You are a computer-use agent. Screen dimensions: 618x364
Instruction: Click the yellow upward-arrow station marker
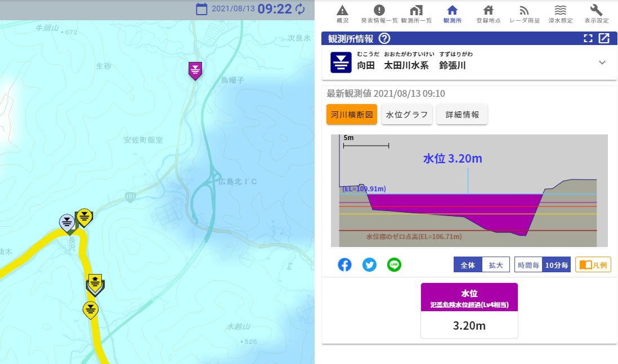95,284
